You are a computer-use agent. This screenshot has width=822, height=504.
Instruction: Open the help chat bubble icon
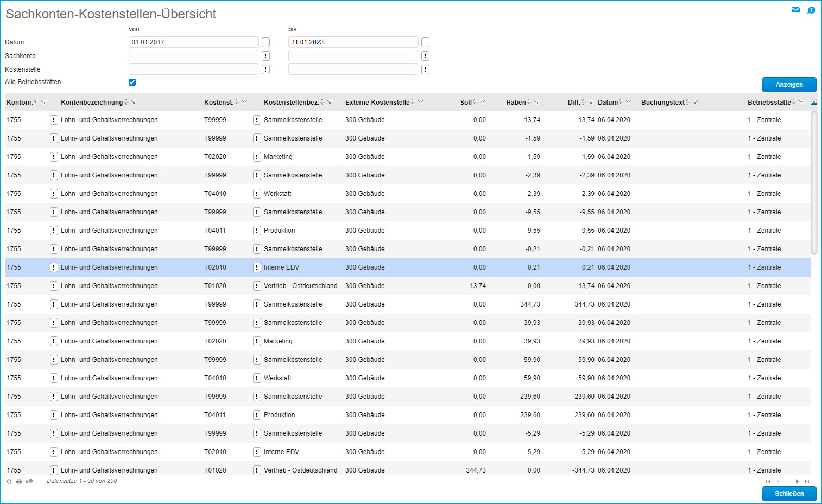coord(811,10)
